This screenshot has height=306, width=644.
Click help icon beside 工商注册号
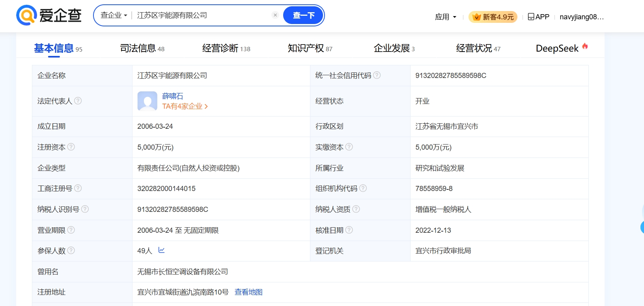click(78, 188)
